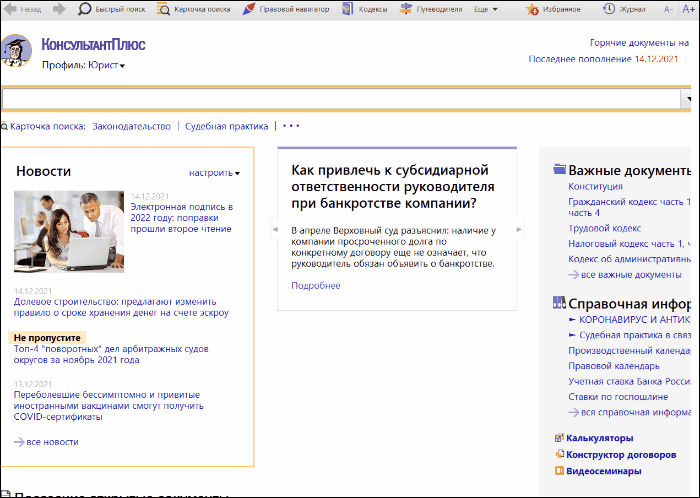Open the Журнал clock icon
Screen dimensions: 700x498
pos(608,9)
